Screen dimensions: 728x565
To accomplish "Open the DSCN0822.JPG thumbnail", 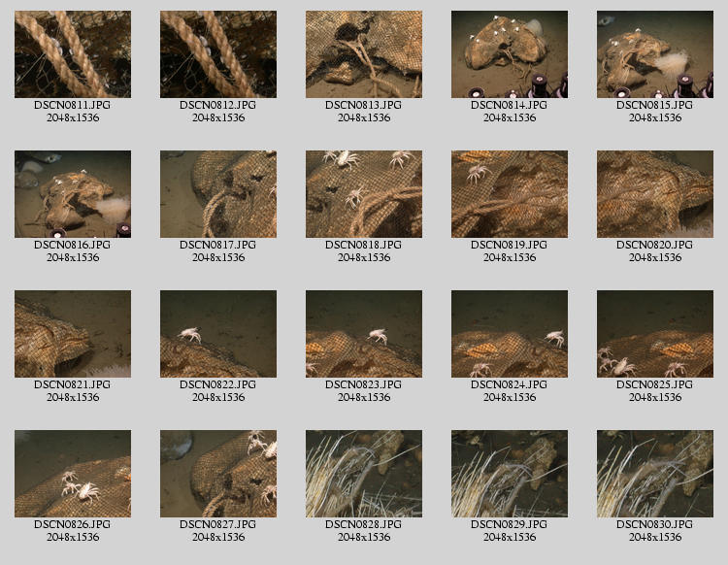I will (x=218, y=334).
